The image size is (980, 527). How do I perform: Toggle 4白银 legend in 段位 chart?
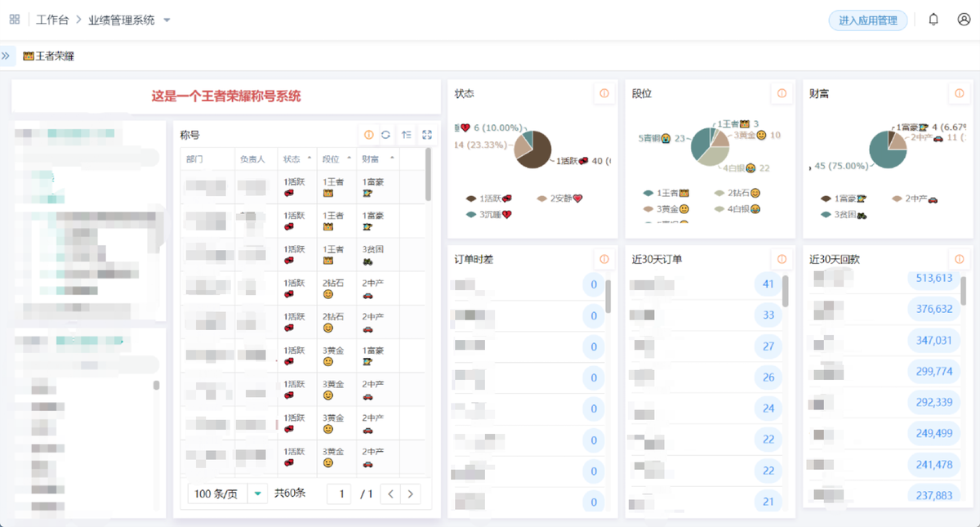coord(737,209)
